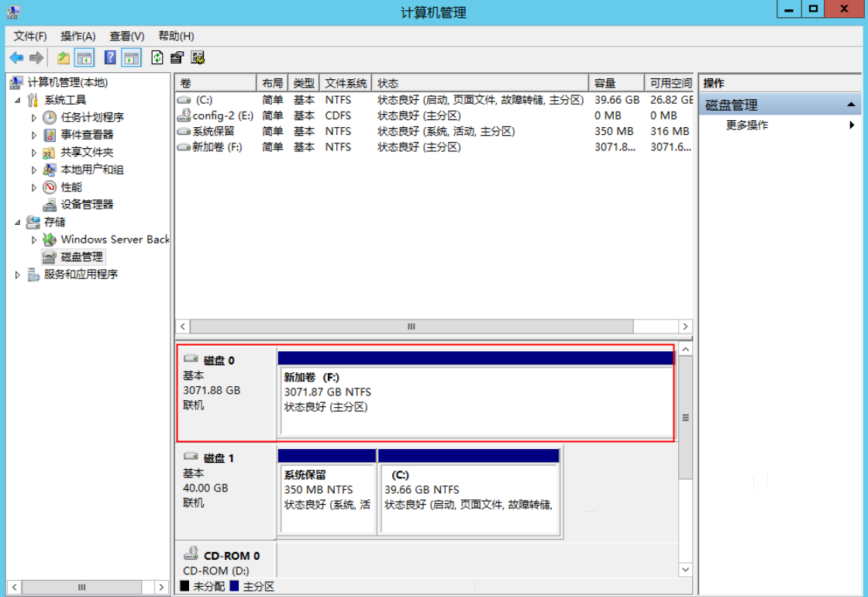The width and height of the screenshot is (868, 597).
Task: Click the tree pane horizontal scrollbar right arrow
Action: tap(161, 587)
